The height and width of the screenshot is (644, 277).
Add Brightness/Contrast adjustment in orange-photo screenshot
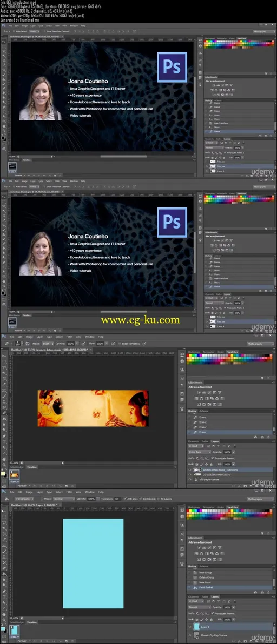pos(199,393)
